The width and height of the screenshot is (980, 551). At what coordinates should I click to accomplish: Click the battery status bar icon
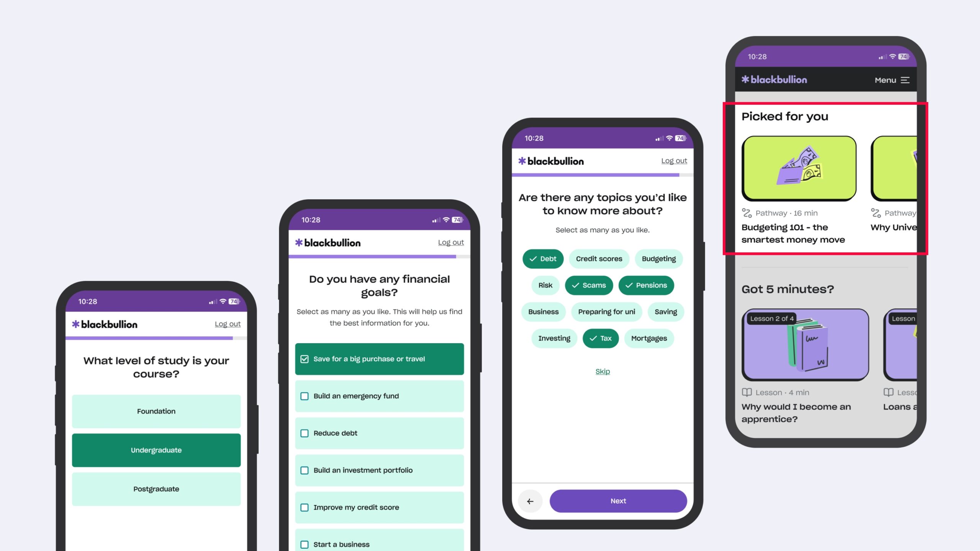point(905,56)
